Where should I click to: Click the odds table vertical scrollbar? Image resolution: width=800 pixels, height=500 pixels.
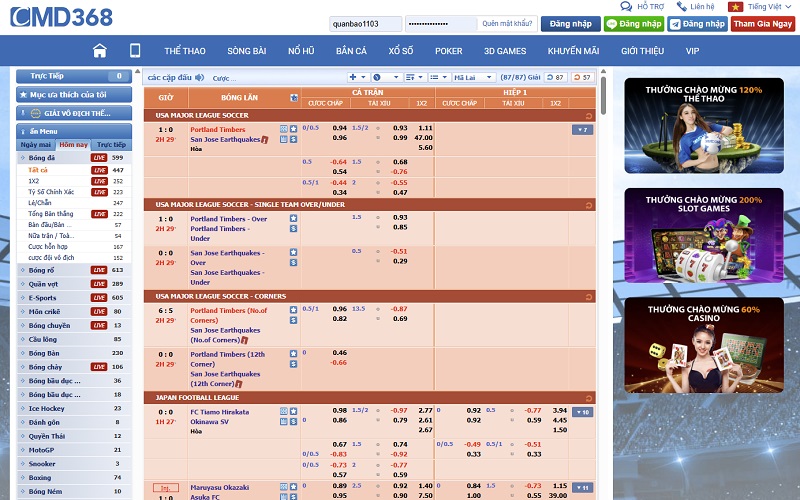pos(603,95)
